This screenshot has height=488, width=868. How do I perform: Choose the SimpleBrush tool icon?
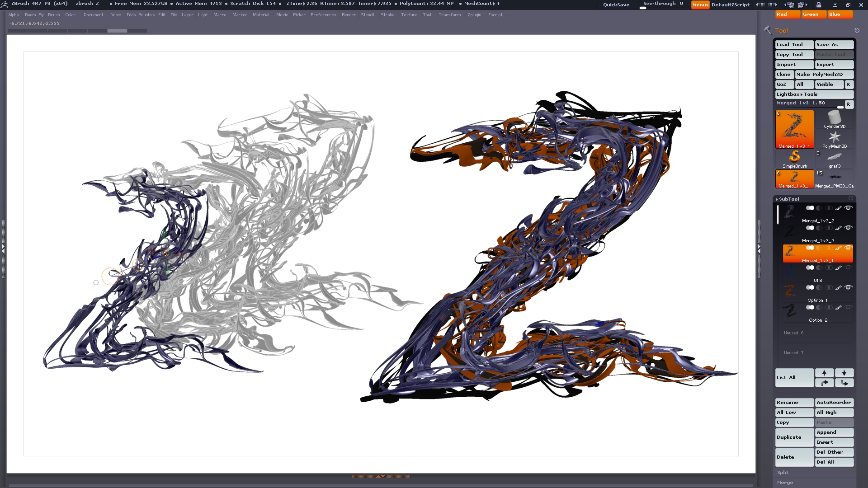tap(794, 158)
